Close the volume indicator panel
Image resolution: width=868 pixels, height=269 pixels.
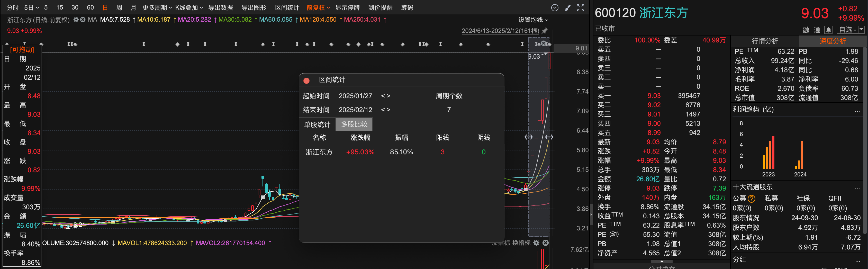coord(546,243)
